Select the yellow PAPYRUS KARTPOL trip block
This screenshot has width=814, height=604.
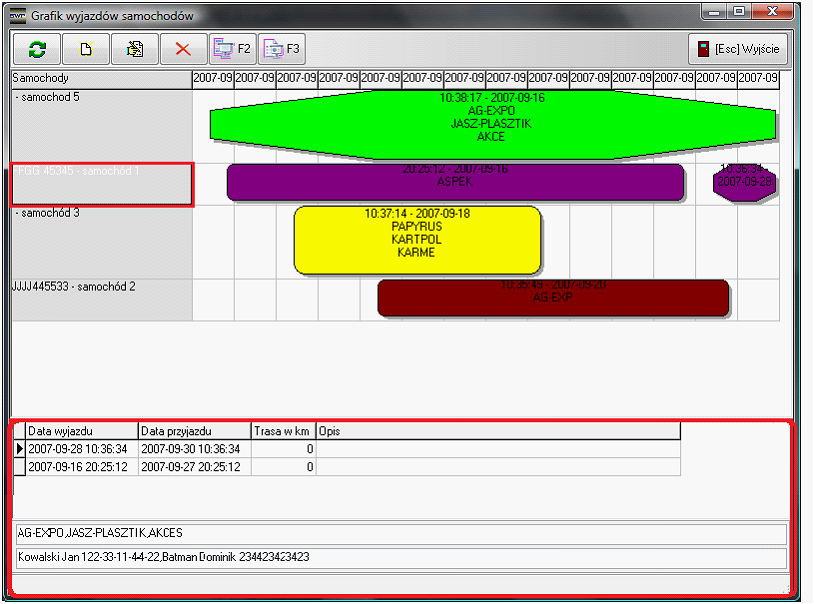click(417, 240)
